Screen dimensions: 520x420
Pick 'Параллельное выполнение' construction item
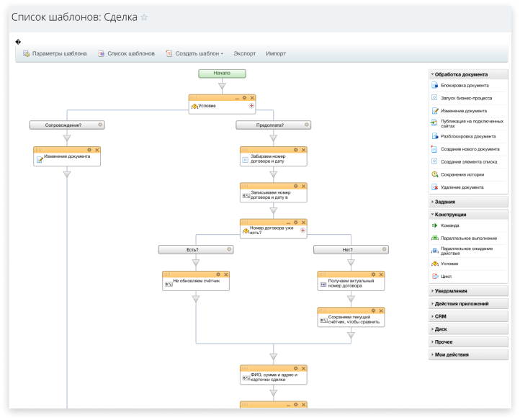tap(469, 238)
